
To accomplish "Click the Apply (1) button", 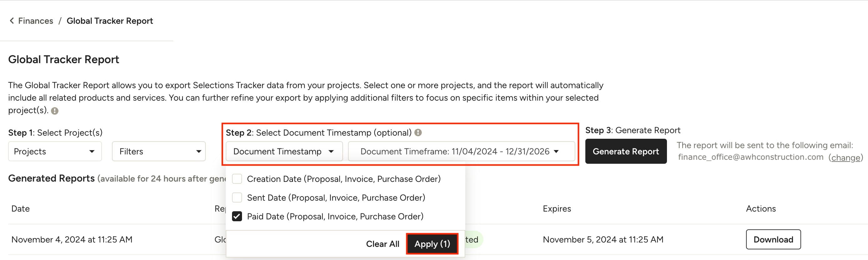I will (432, 244).
